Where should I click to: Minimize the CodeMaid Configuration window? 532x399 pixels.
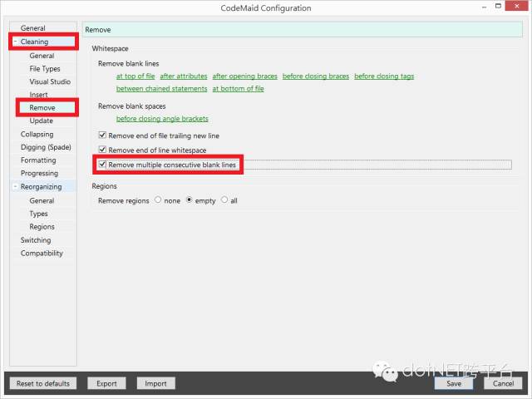click(x=484, y=7)
